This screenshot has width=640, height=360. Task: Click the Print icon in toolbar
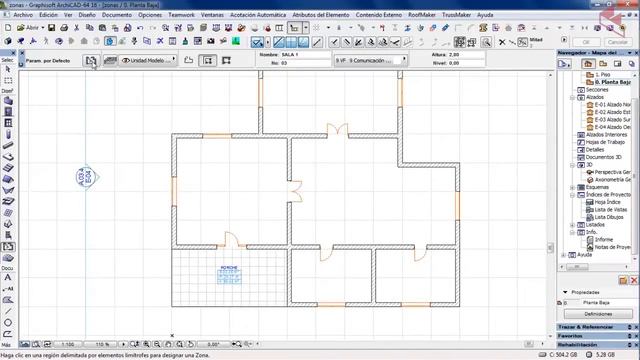pyautogui.click(x=64, y=28)
